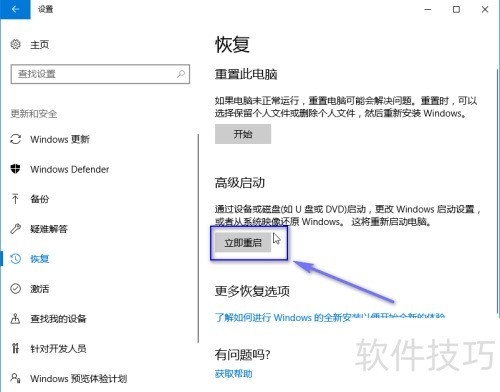Click the 有问题吗? heading
The image size is (500, 392).
coord(242,354)
